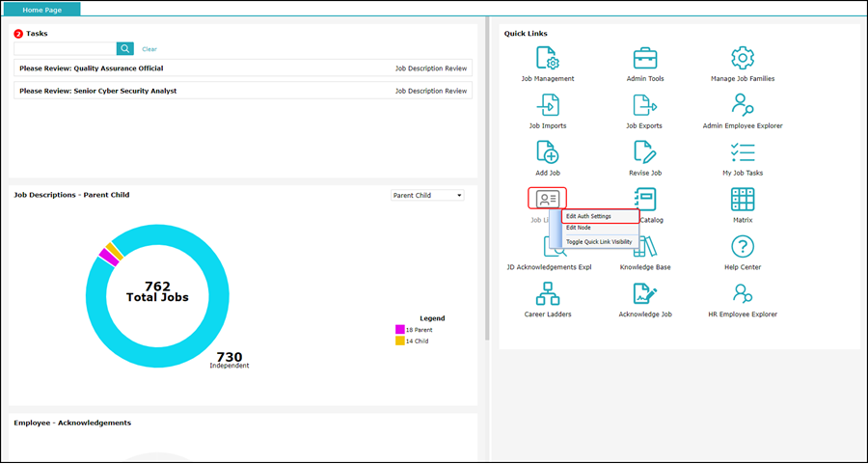Open the Matrix grid icon
The width and height of the screenshot is (868, 464).
[743, 199]
